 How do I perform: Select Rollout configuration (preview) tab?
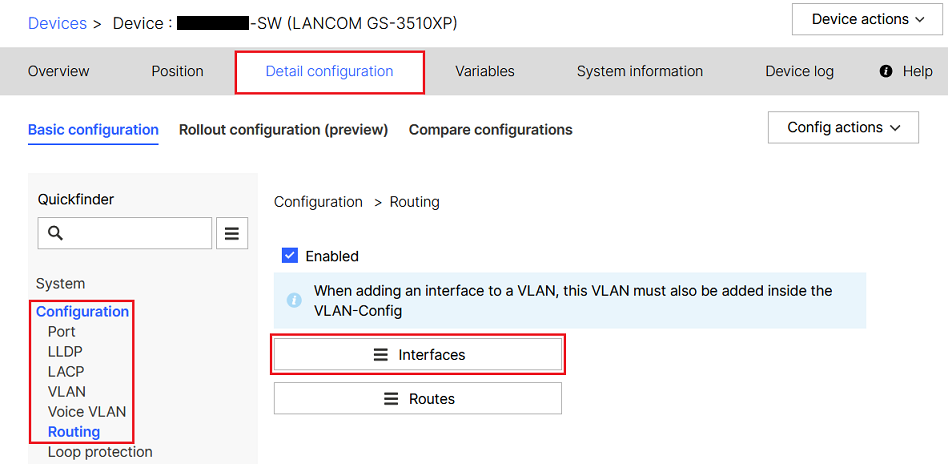point(283,130)
